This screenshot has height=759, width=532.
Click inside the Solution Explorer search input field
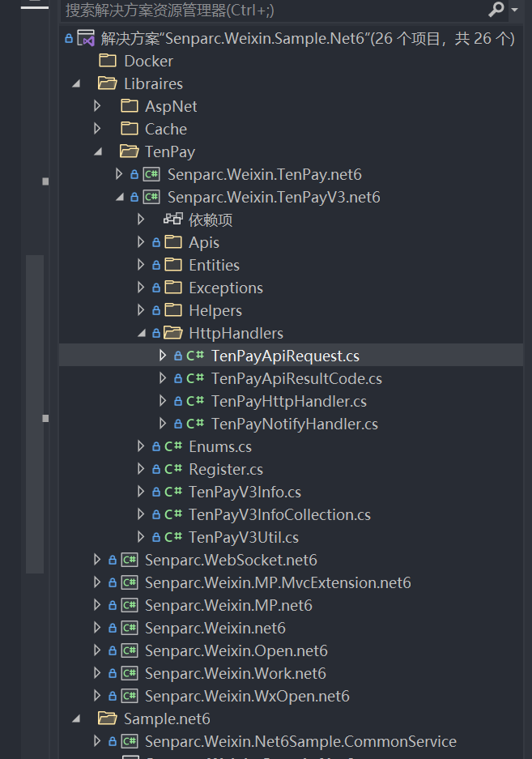point(243,11)
